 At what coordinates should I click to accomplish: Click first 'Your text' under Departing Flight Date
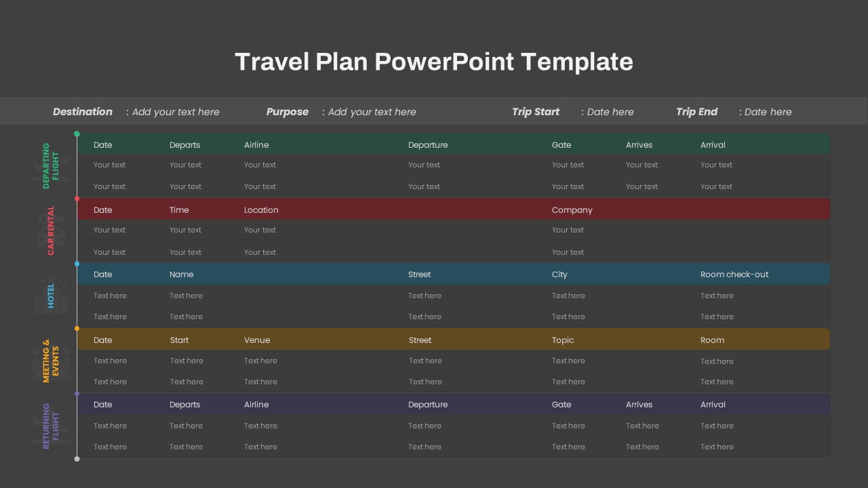tap(109, 165)
